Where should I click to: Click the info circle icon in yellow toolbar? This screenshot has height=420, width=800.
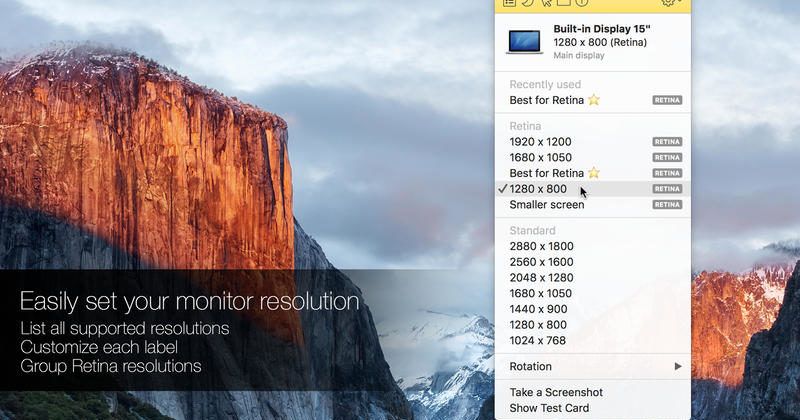[x=582, y=3]
